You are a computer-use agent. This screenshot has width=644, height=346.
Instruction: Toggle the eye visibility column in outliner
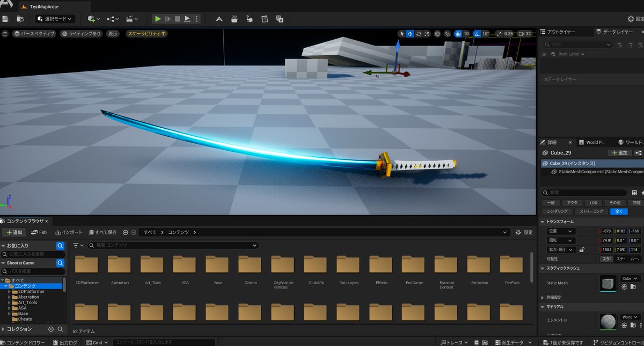tap(544, 54)
